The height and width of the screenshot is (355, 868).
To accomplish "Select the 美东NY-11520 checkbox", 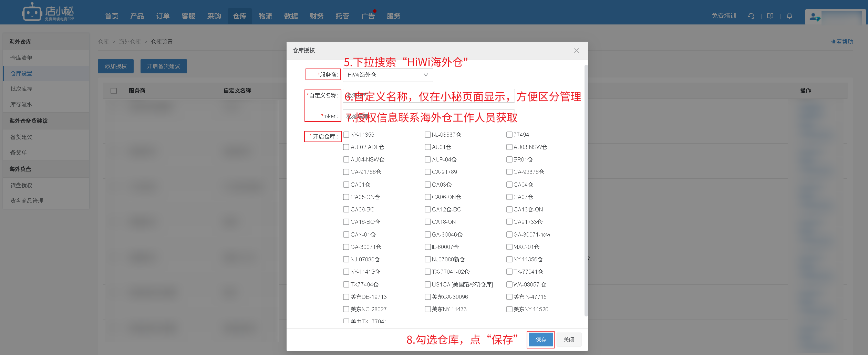I will point(509,309).
